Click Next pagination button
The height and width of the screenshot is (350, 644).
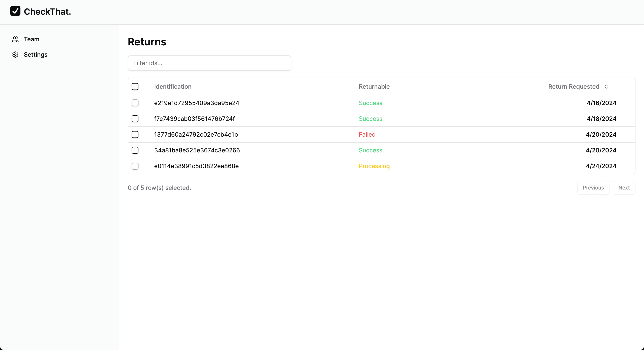coord(624,188)
